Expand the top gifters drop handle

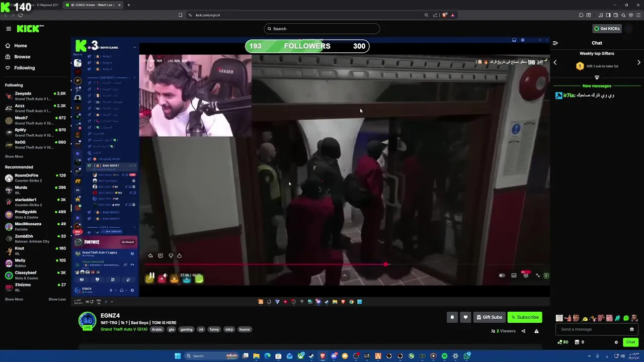coord(597,77)
